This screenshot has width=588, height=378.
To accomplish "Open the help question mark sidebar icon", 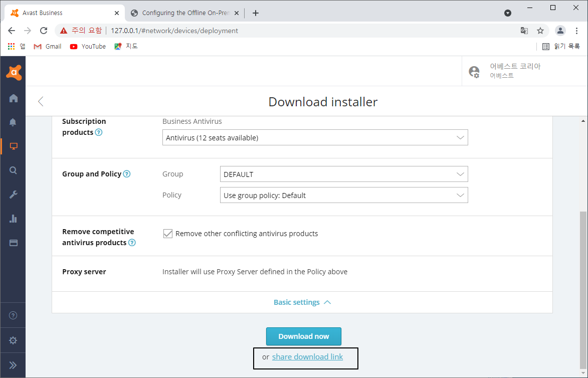I will pyautogui.click(x=13, y=315).
